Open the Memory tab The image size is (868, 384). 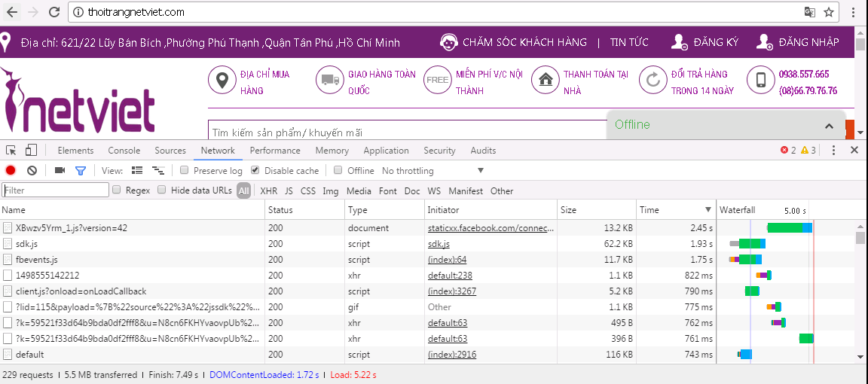tap(332, 151)
